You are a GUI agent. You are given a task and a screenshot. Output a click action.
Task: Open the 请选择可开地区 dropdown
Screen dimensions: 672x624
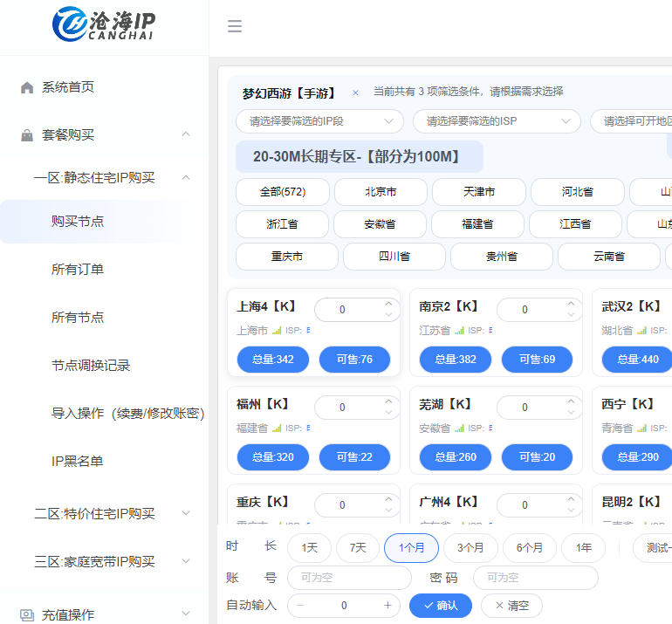point(631,121)
